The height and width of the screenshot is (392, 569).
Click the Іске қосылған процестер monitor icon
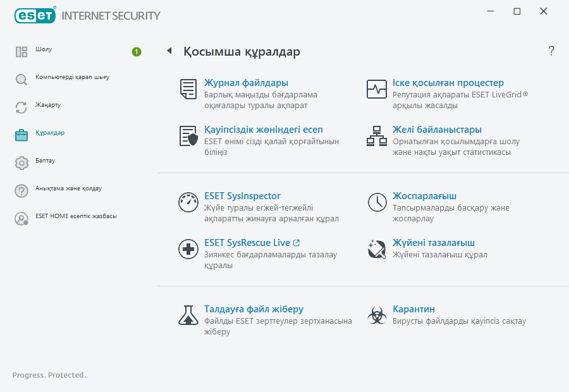377,89
